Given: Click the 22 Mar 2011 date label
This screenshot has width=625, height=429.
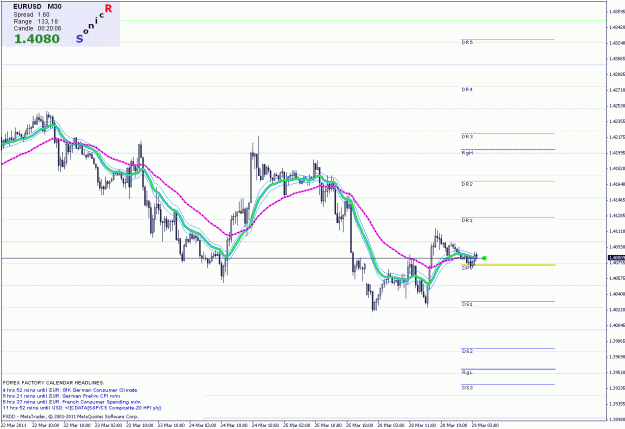Looking at the screenshot, I should pyautogui.click(x=13, y=425).
